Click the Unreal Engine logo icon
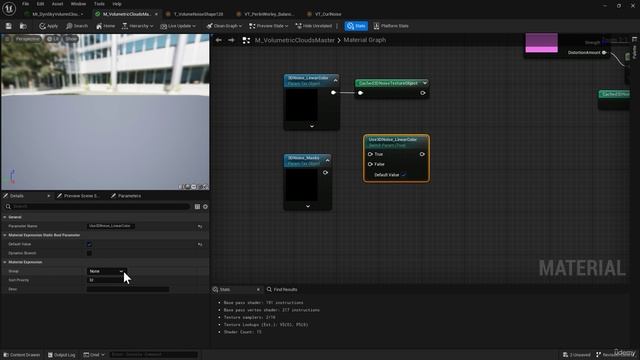The width and height of the screenshot is (640, 360). [x=9, y=8]
